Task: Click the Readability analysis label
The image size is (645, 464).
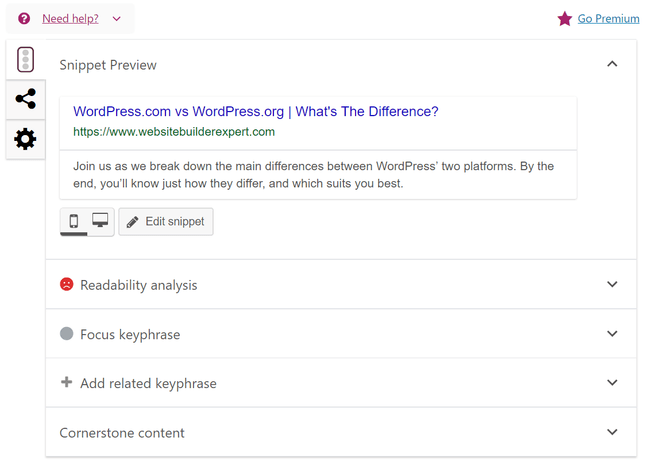Action: 139,285
